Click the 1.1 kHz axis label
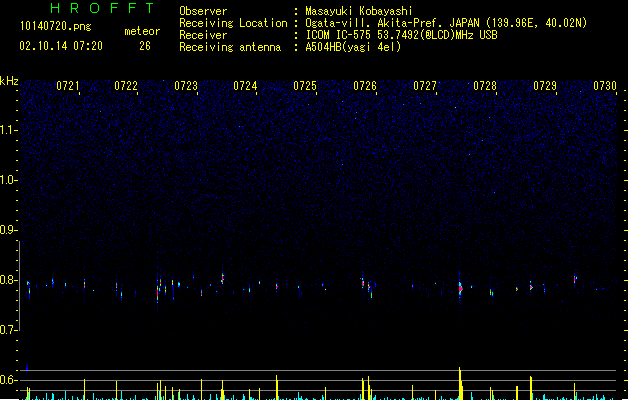Screen dimensions: 629x400 pyautogui.click(x=9, y=130)
